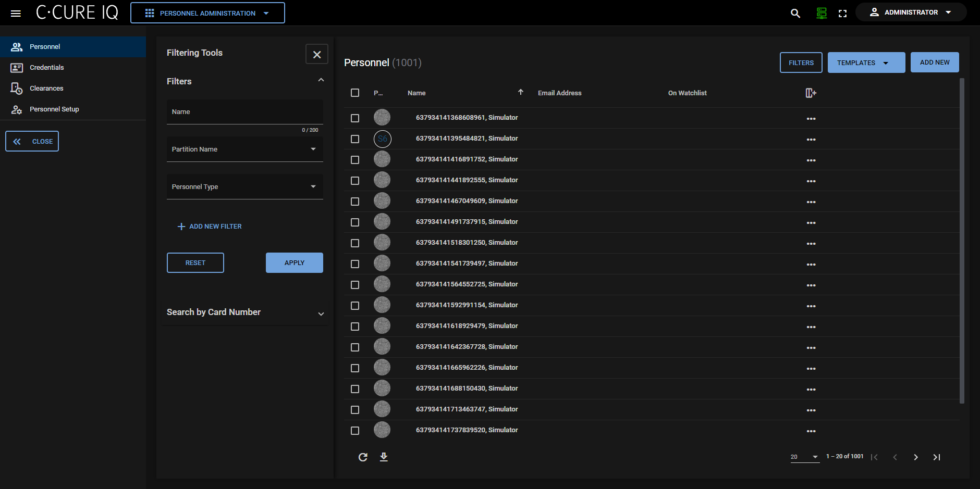The height and width of the screenshot is (489, 980).
Task: Jump to last page arrow
Action: click(x=936, y=457)
